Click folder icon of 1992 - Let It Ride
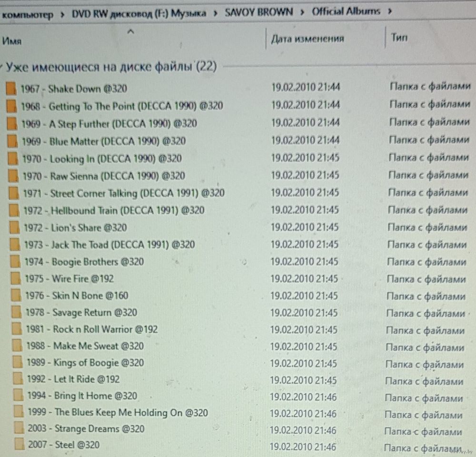476x457 pixels. (x=18, y=378)
